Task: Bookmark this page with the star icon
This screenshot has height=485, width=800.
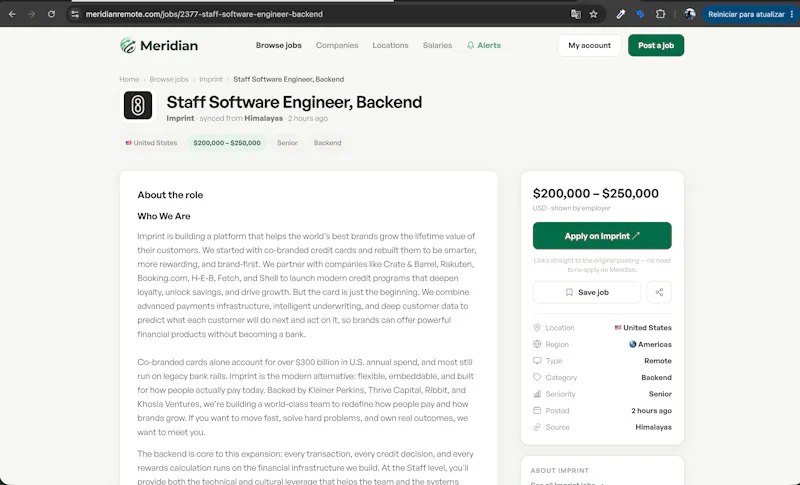Action: [593, 14]
